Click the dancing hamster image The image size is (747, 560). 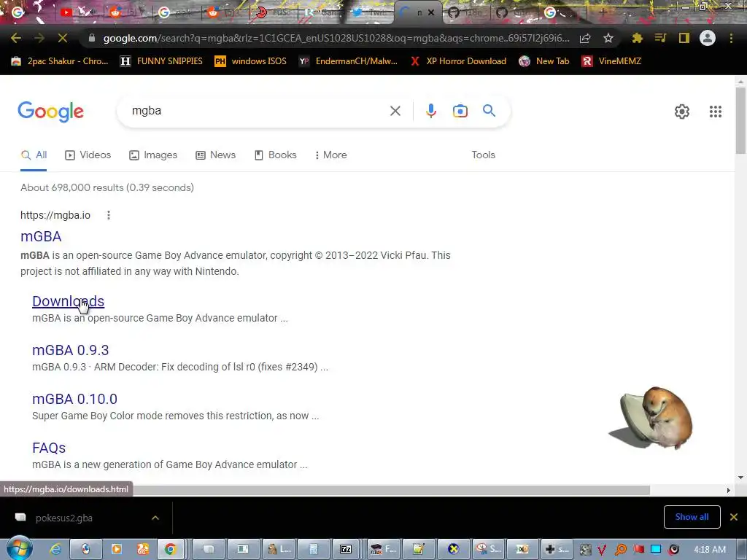point(651,418)
